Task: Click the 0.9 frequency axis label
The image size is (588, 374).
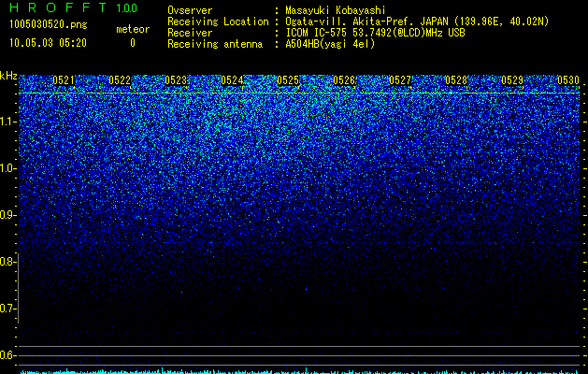Action: 7,215
